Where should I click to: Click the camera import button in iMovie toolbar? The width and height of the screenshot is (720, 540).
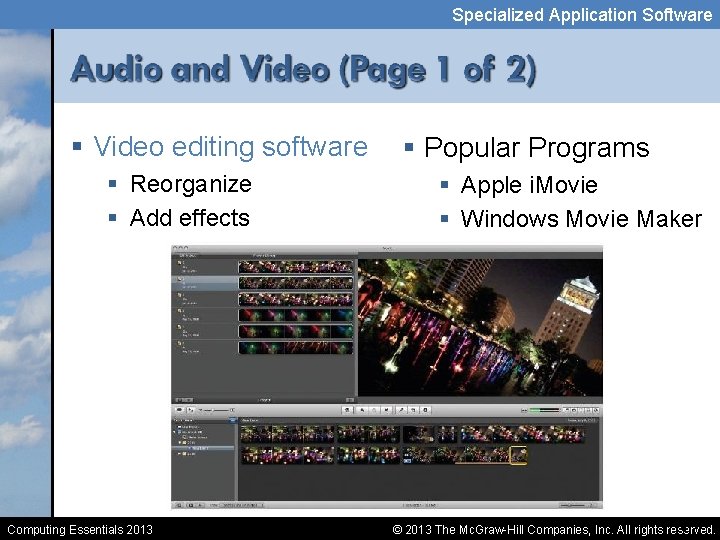[x=179, y=410]
